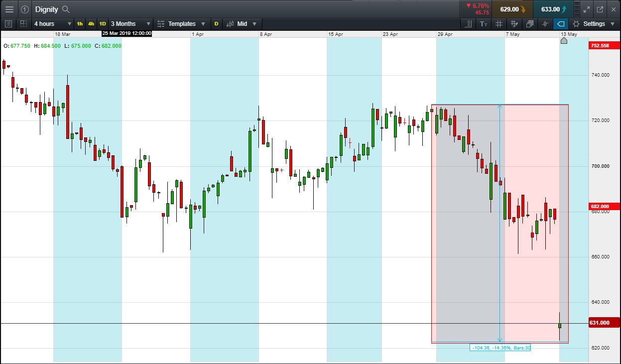
Task: Click the 7 May date axis label
Action: point(513,34)
